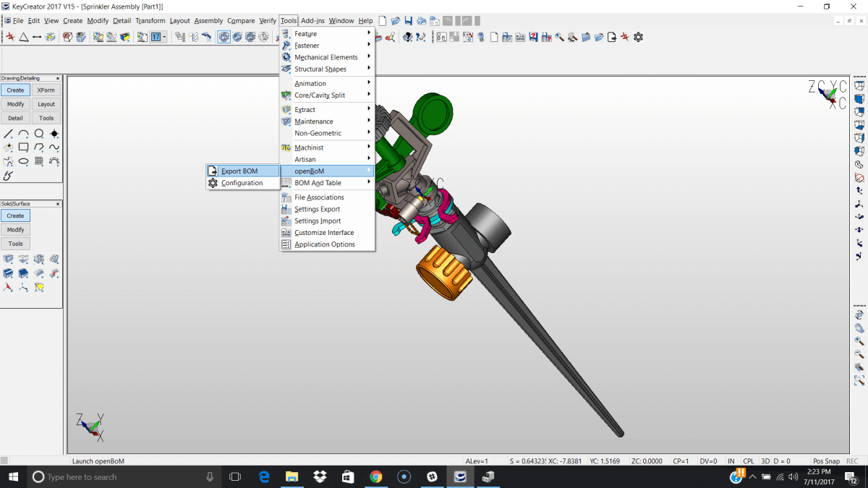Open File Associations from the Tools menu
Viewport: 868px width, 488px height.
(x=327, y=197)
